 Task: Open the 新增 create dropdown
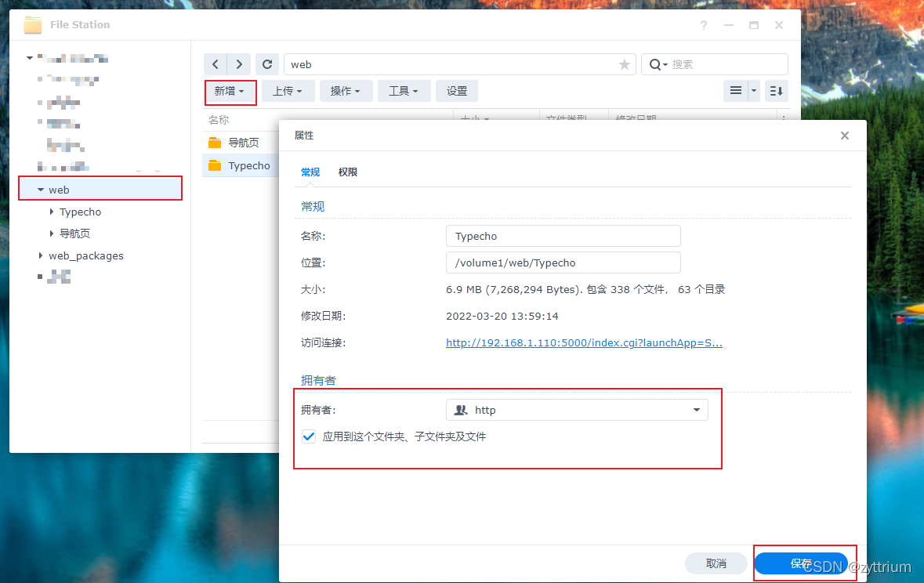pos(229,91)
